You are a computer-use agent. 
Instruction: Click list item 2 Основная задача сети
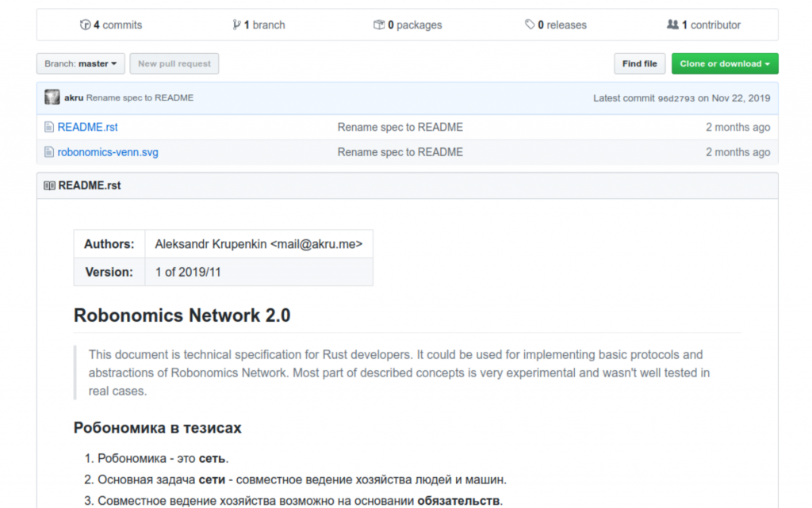point(302,480)
